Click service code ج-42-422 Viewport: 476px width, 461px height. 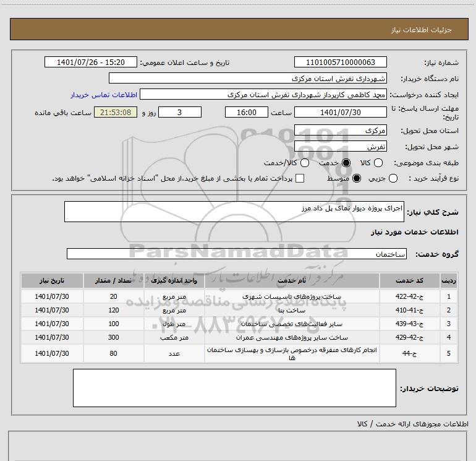click(409, 296)
